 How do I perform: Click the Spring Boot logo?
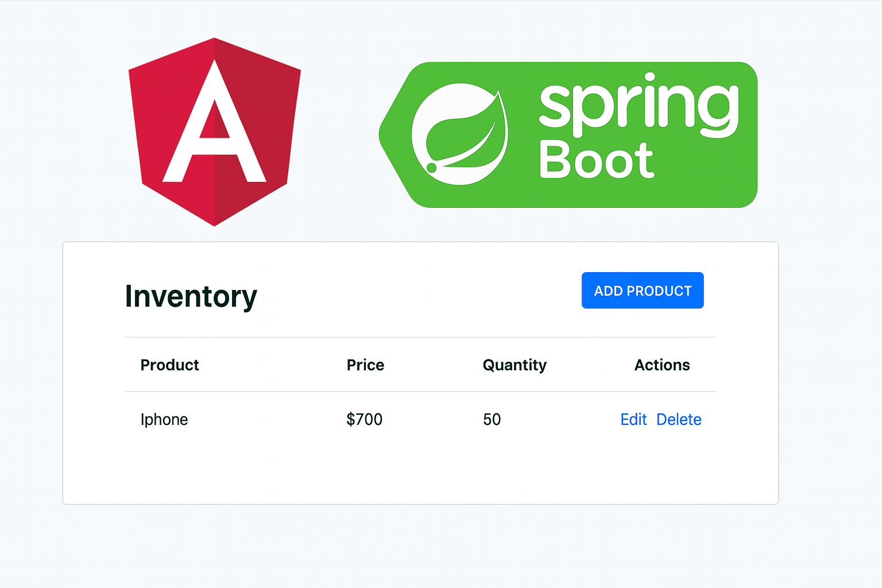(x=568, y=135)
